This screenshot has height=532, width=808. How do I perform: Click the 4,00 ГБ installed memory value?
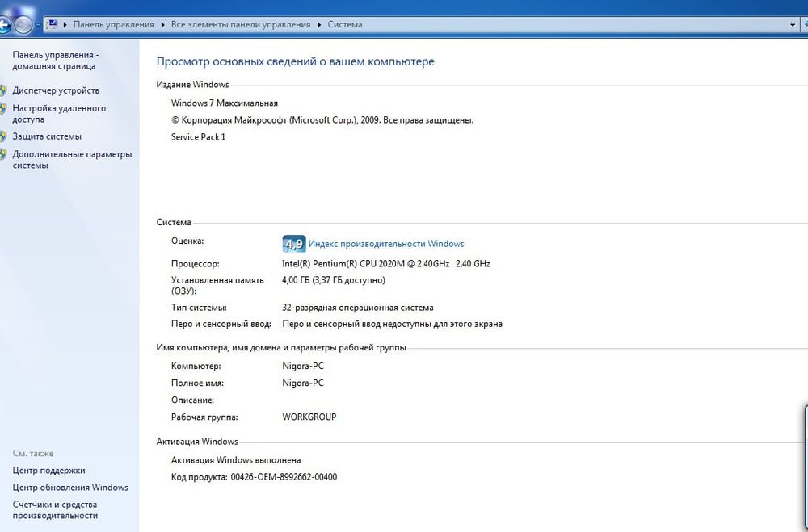coord(334,280)
